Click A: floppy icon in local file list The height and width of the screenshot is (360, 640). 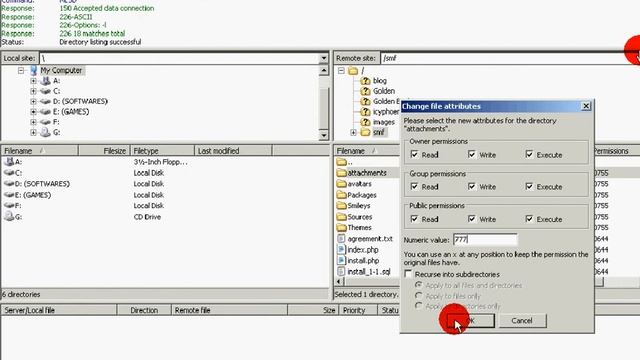(x=9, y=162)
